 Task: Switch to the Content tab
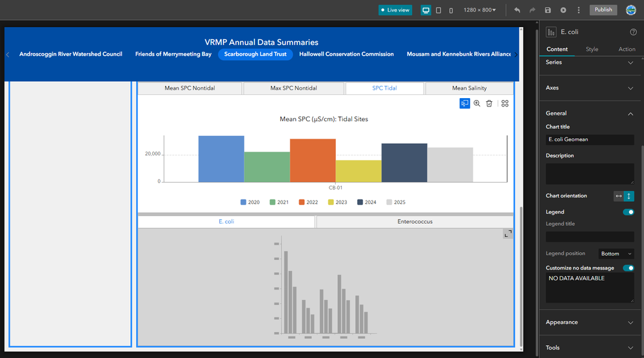click(557, 49)
